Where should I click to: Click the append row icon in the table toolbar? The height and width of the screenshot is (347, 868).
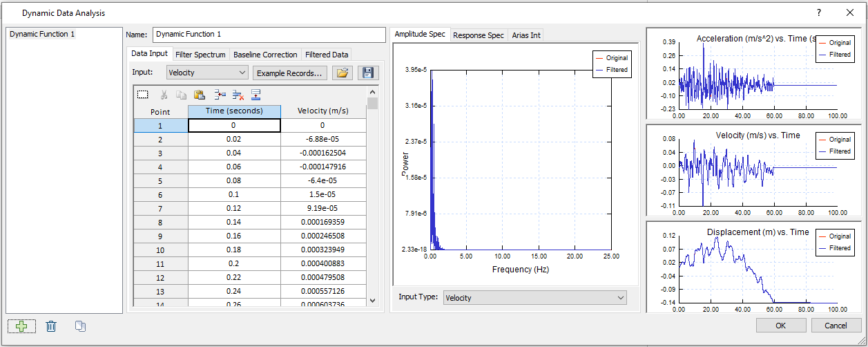(x=255, y=95)
